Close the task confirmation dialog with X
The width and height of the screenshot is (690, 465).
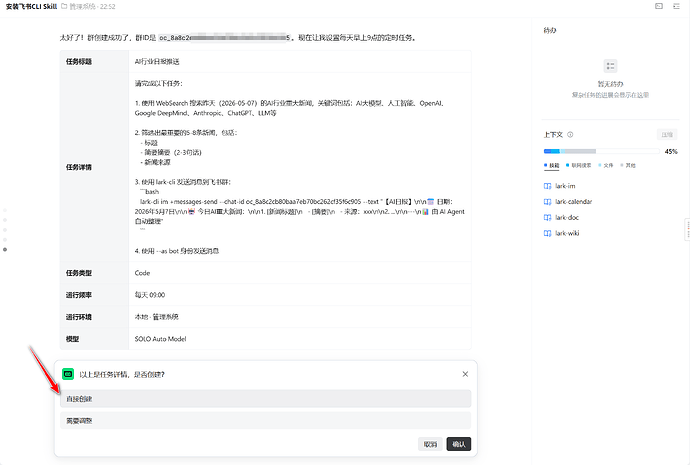[x=465, y=374]
